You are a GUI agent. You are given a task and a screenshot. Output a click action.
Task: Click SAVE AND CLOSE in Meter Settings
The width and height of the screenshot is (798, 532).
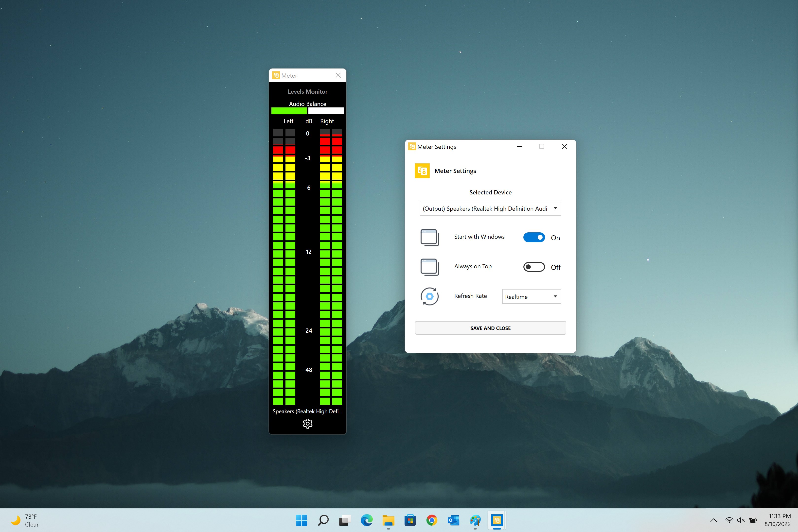[490, 328]
